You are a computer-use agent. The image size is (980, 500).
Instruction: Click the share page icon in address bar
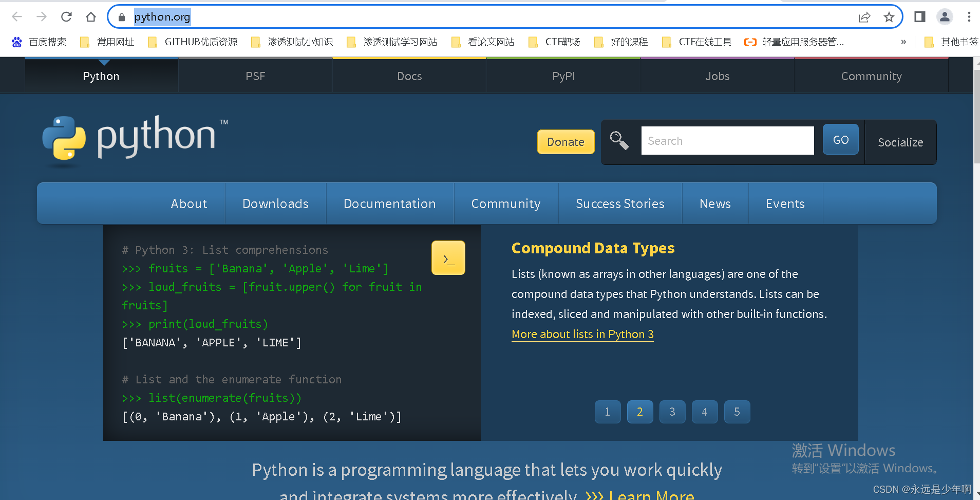pyautogui.click(x=864, y=17)
